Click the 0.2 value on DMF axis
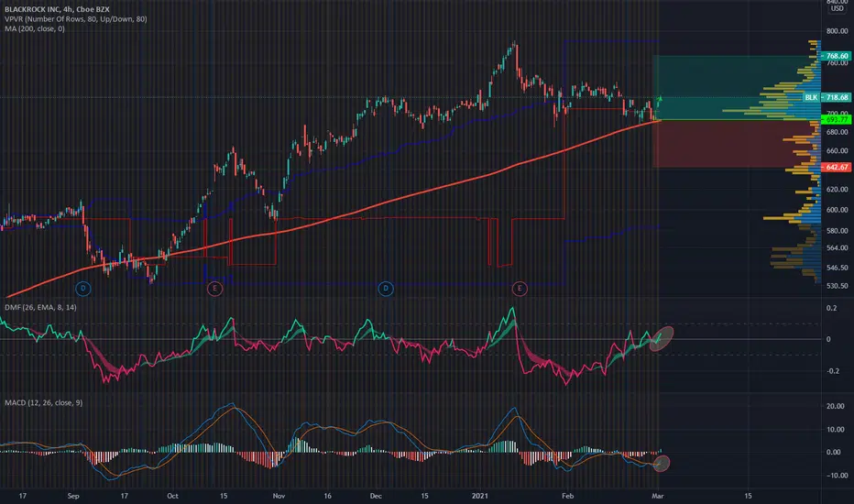Image resolution: width=854 pixels, height=504 pixels. [832, 308]
